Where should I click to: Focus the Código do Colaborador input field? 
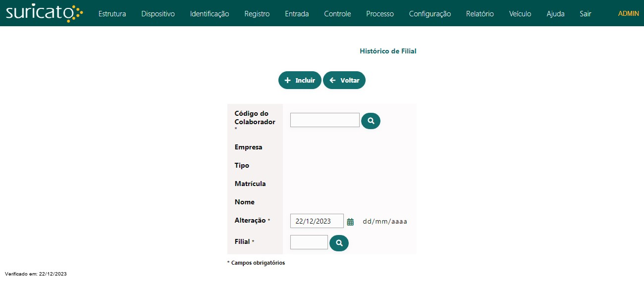325,120
